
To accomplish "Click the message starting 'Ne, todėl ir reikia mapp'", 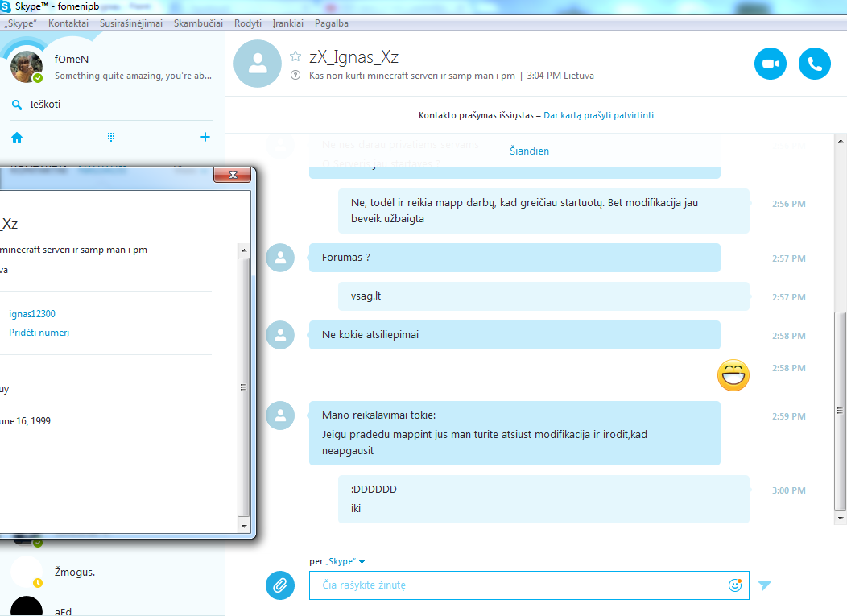I will pos(543,211).
